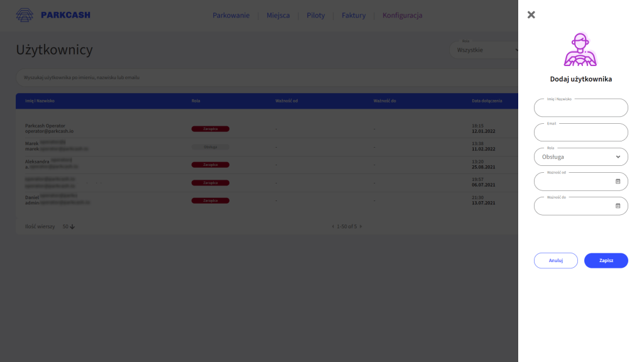Click the driver avatar illustration
This screenshot has width=644, height=362.
pyautogui.click(x=580, y=50)
